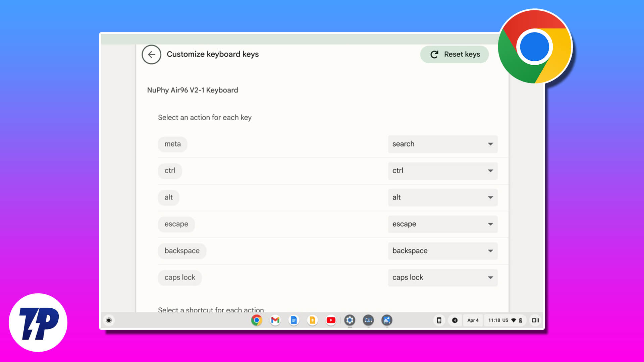The width and height of the screenshot is (644, 362).
Task: Open the Settings gear app on shelf
Action: 350,320
